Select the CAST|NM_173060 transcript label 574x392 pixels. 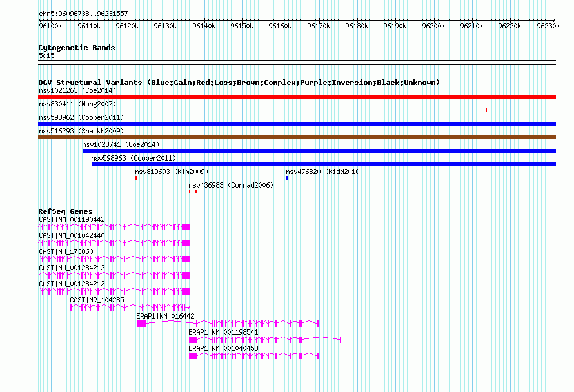click(x=66, y=251)
